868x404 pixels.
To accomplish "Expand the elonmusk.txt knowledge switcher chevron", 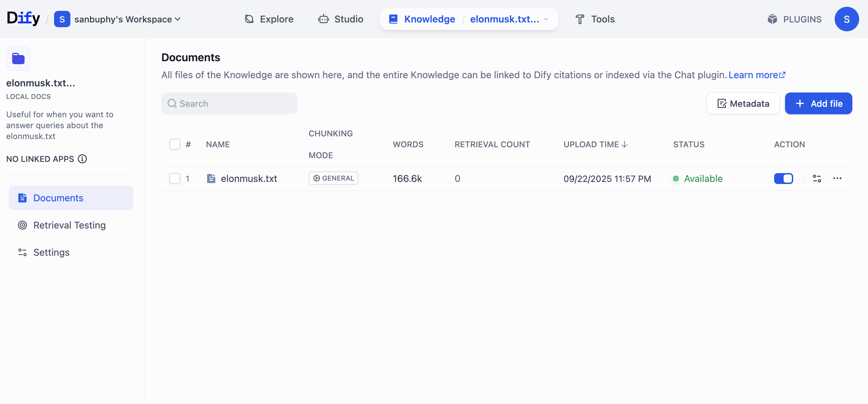I will pyautogui.click(x=546, y=19).
